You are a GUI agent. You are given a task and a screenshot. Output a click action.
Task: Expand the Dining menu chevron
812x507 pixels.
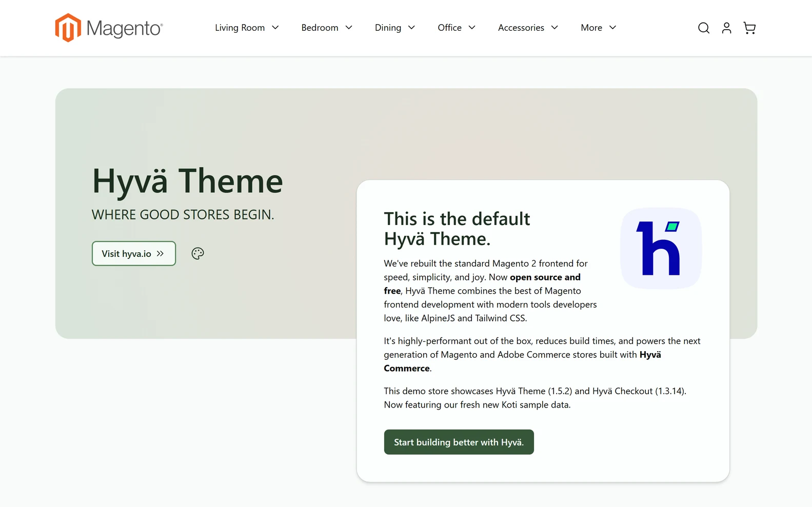pyautogui.click(x=411, y=28)
